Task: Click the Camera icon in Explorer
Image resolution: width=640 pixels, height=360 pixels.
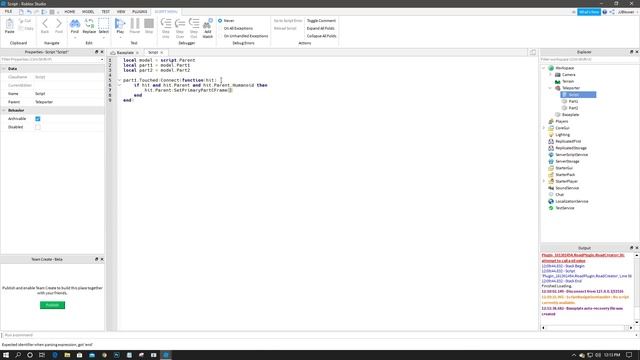Action: (558, 75)
